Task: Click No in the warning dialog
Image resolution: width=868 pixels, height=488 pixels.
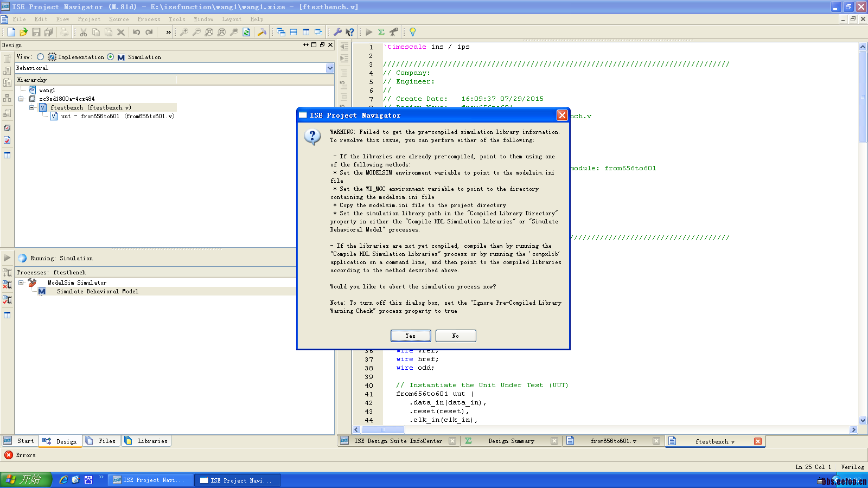Action: pyautogui.click(x=456, y=336)
